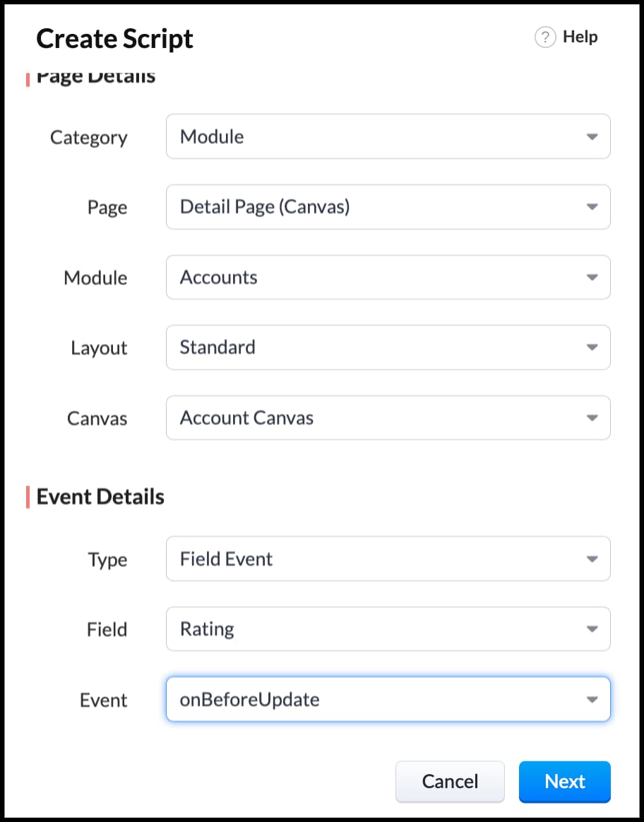Click the Module dropdown arrow
Viewport: 644px width, 822px height.
point(592,277)
